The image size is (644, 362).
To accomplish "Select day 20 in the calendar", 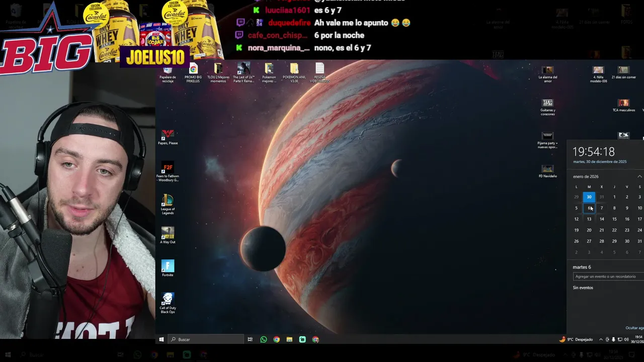I will click(589, 230).
